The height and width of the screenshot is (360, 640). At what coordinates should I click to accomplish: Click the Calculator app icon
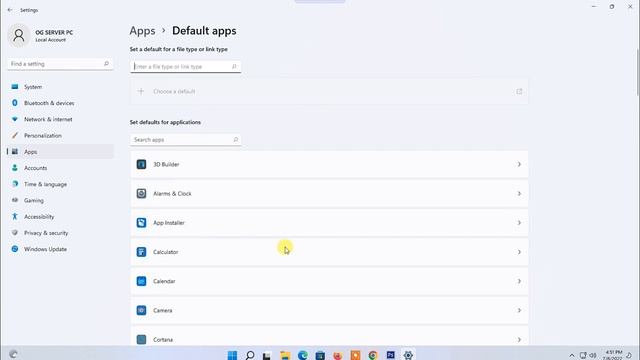click(x=141, y=252)
